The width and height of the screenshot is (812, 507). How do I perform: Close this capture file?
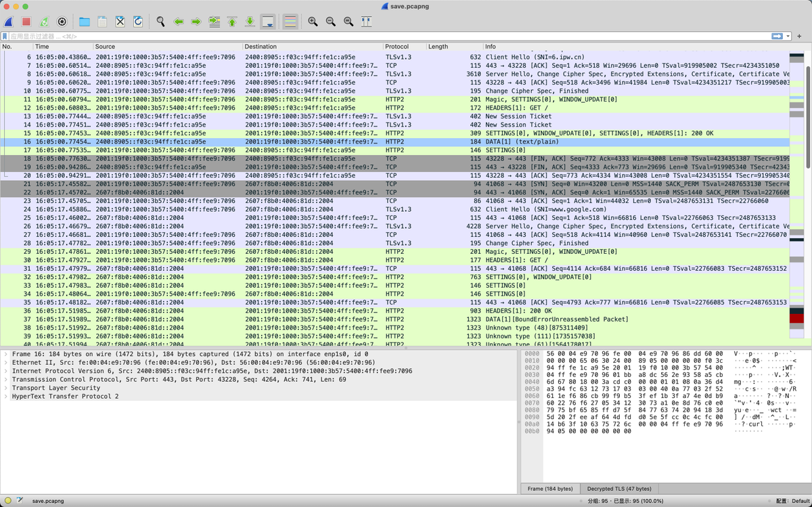click(120, 22)
